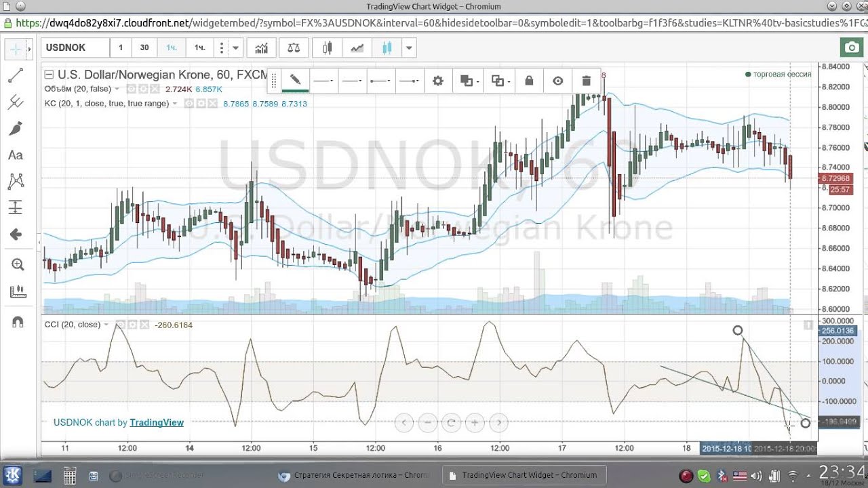Open the TradingView link
The image size is (868, 488).
coord(157,422)
